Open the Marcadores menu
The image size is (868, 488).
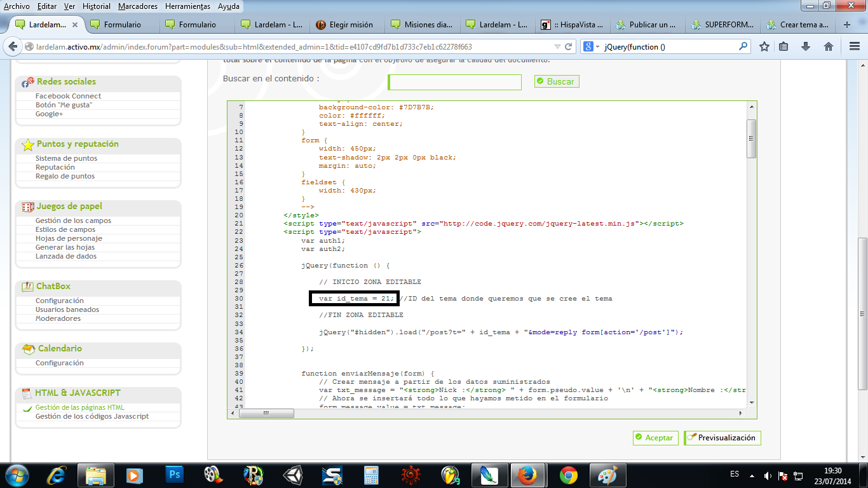coord(138,6)
